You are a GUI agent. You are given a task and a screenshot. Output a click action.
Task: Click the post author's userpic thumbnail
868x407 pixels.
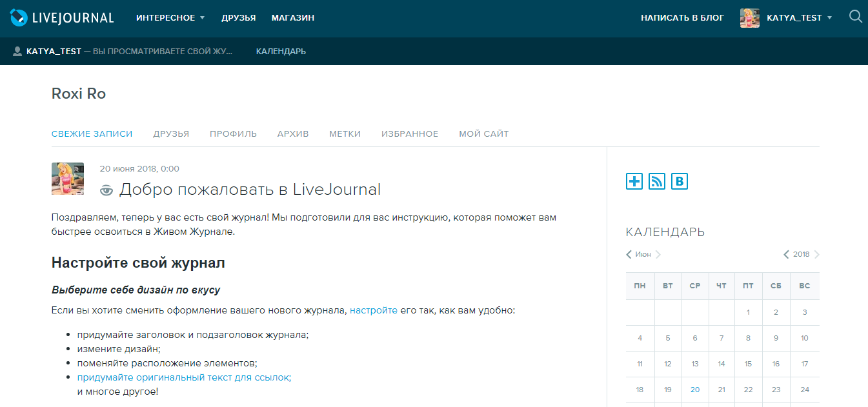point(67,177)
